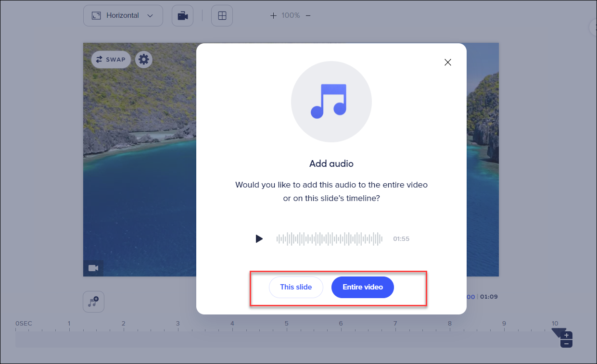Open the slide settings gear
The height and width of the screenshot is (364, 597).
pyautogui.click(x=143, y=60)
